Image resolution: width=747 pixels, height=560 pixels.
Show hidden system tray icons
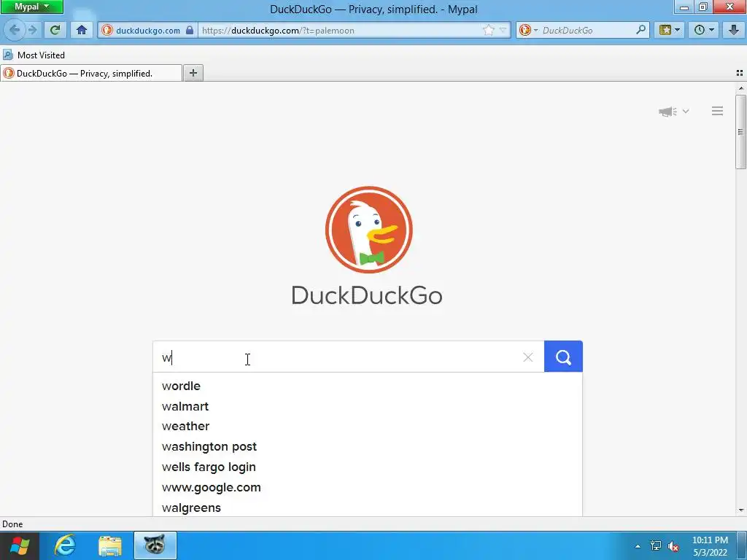pos(638,546)
